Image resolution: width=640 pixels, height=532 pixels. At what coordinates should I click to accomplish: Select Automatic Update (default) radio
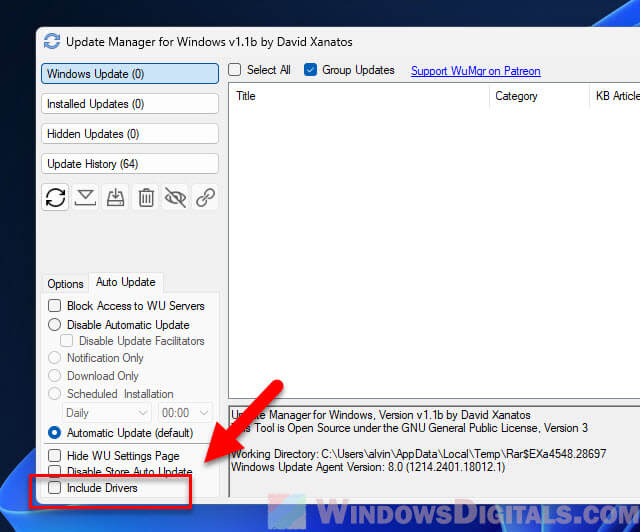point(55,433)
